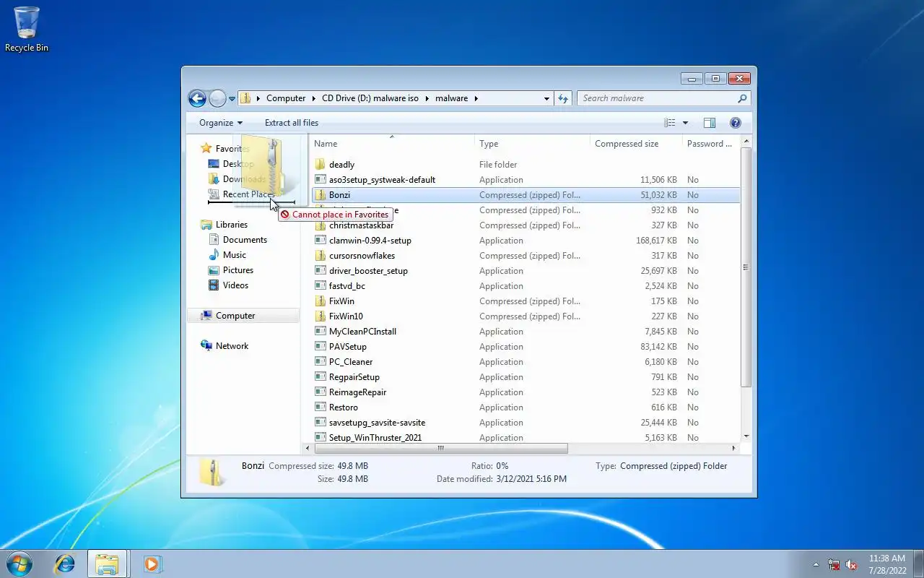Open the view options dropdown arrow
This screenshot has width=924, height=578.
coord(685,123)
